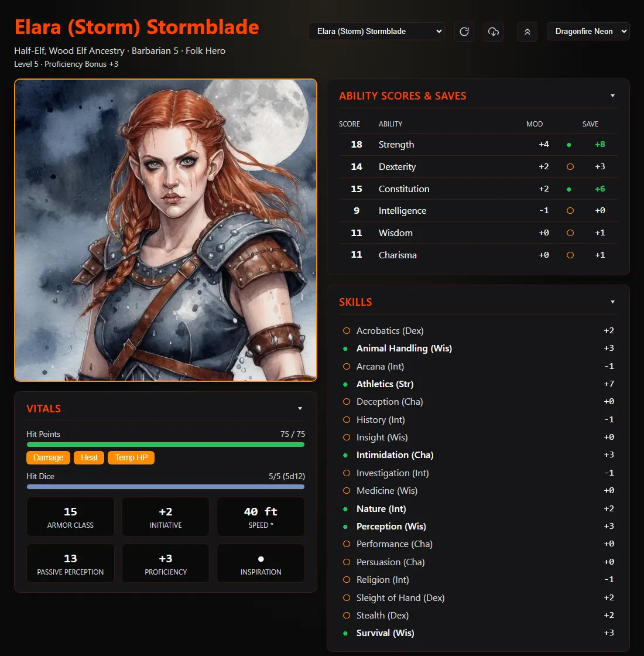Viewport: 644px width, 656px height.
Task: Toggle Wisdom save proficiency circle
Action: point(570,233)
